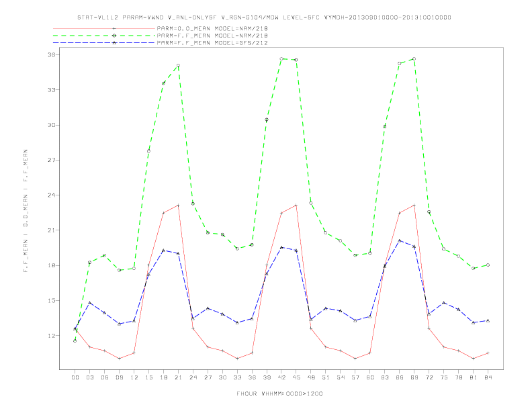Click the chart title beginning STAT=VL1L2
The height and width of the screenshot is (411, 532).
tap(264, 17)
